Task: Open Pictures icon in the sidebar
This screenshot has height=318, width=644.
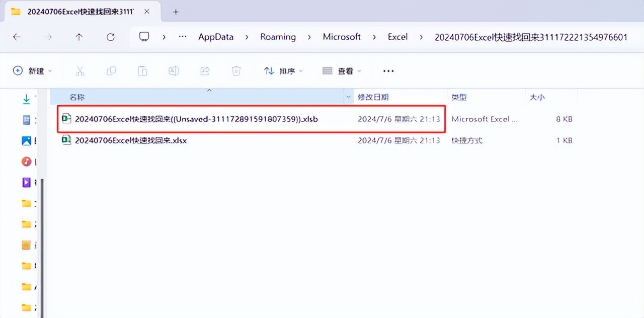Action: 27,141
